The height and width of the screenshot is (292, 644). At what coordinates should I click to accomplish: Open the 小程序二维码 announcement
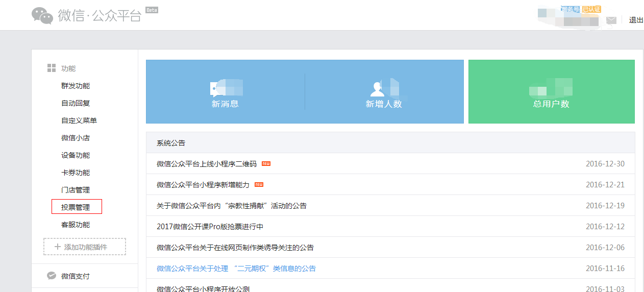pyautogui.click(x=207, y=164)
